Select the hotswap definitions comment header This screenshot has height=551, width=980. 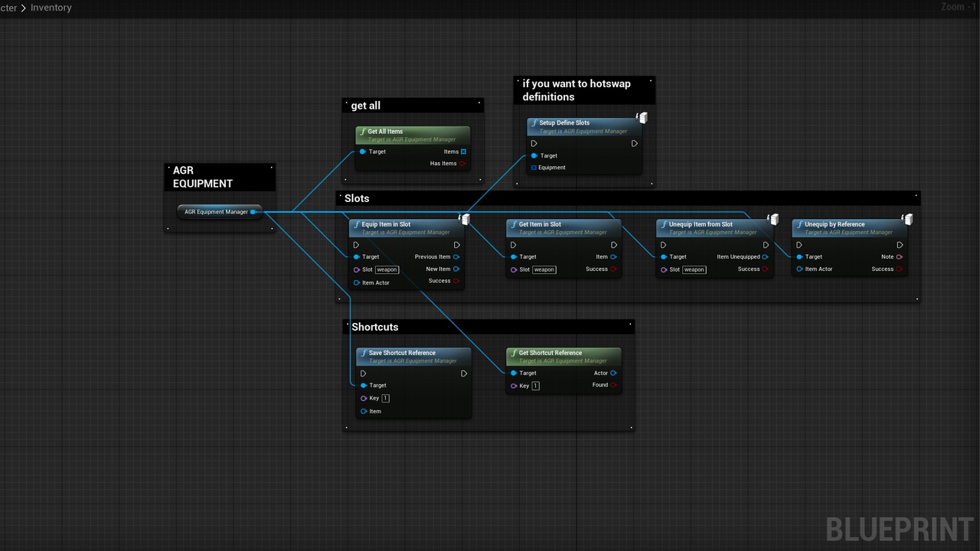tap(583, 90)
